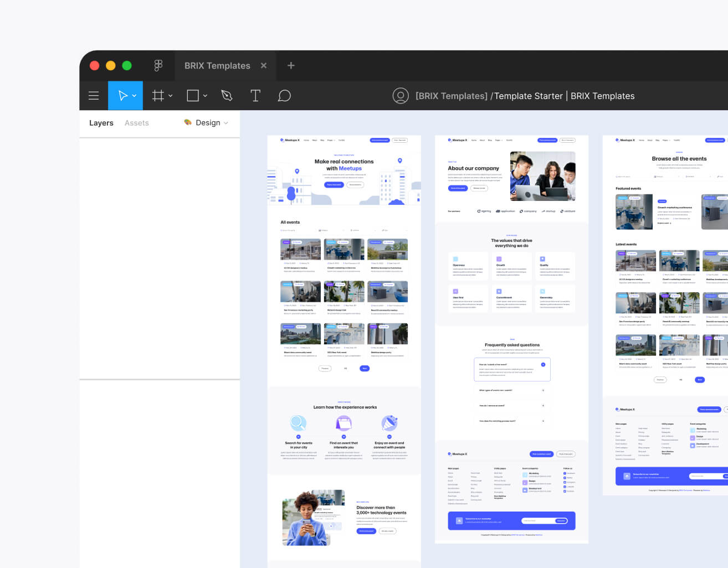Activate the Comment tool

point(284,95)
